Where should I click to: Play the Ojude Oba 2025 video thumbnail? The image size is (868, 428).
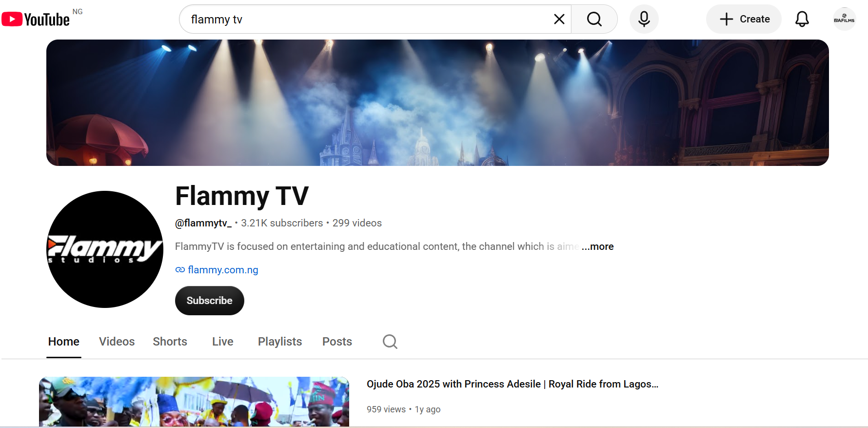click(x=194, y=402)
